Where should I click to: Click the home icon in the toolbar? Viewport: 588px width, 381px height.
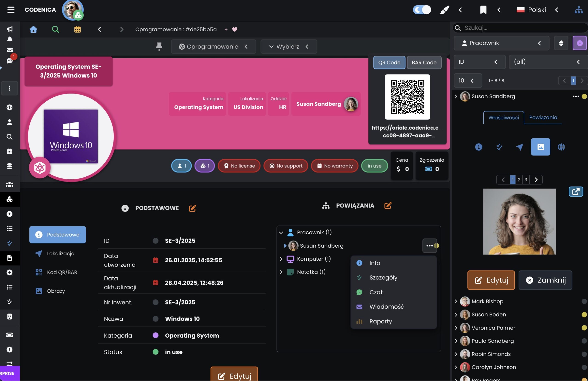pos(33,29)
